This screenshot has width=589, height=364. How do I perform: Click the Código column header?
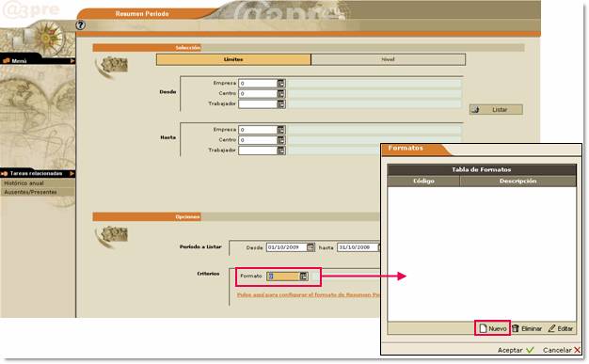pyautogui.click(x=423, y=182)
